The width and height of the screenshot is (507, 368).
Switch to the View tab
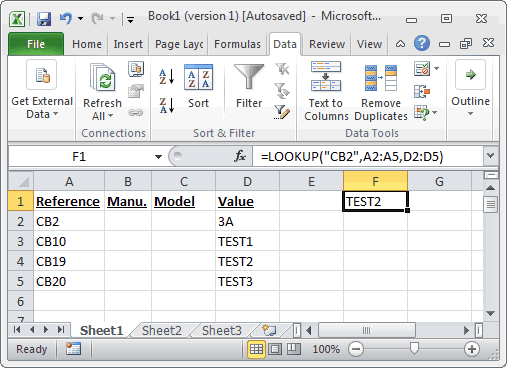tap(369, 44)
